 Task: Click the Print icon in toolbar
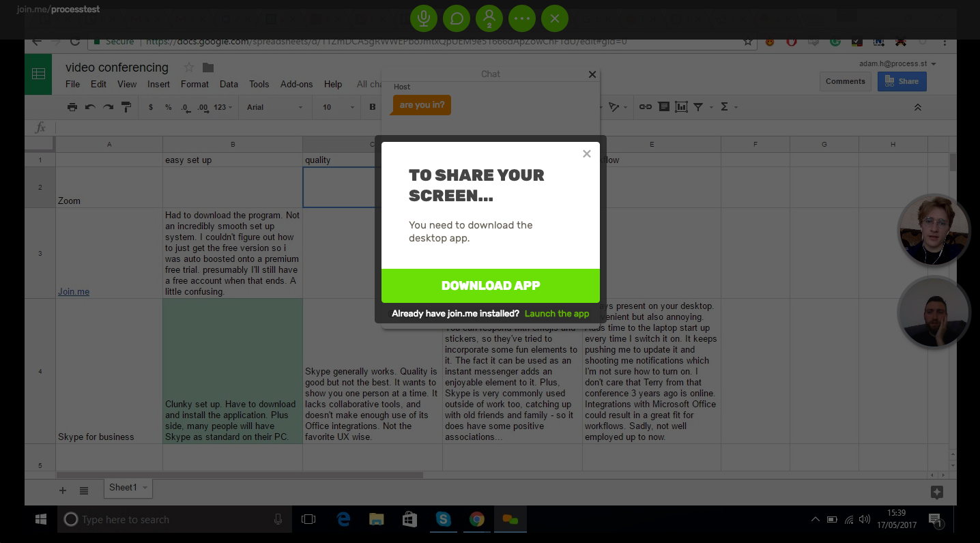tap(72, 107)
